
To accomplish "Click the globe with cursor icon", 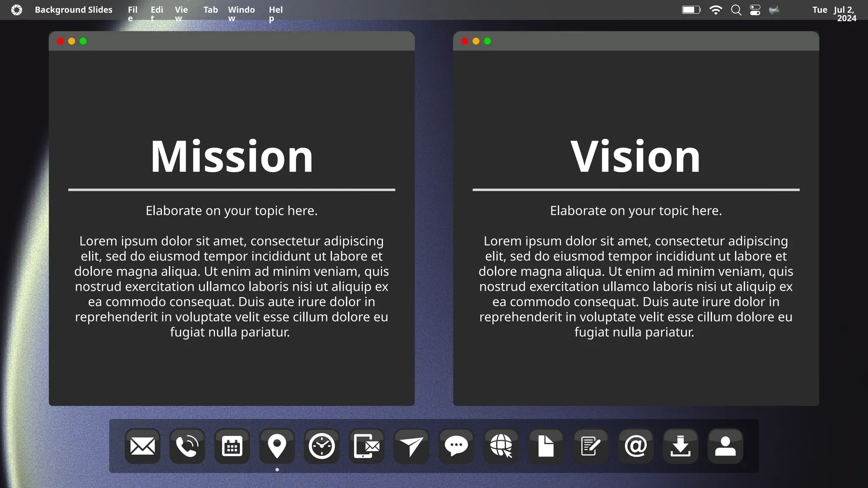I will (501, 446).
